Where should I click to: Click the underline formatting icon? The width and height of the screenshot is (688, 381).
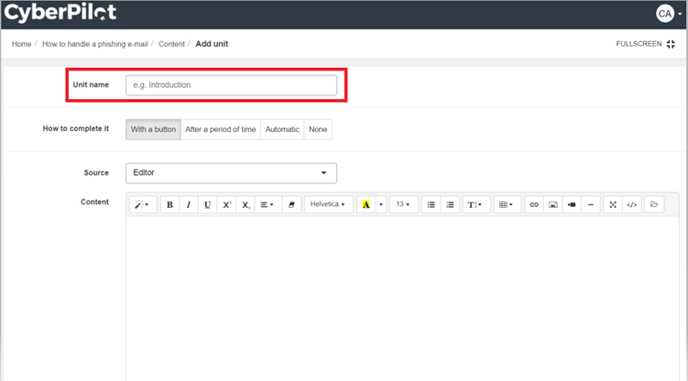coord(208,205)
